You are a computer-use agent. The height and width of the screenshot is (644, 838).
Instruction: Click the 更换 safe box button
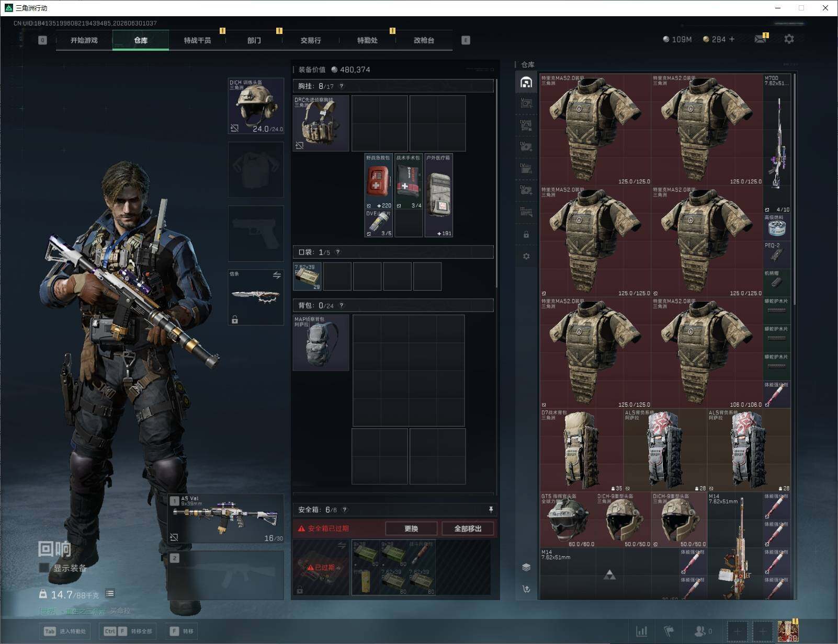[x=411, y=528]
